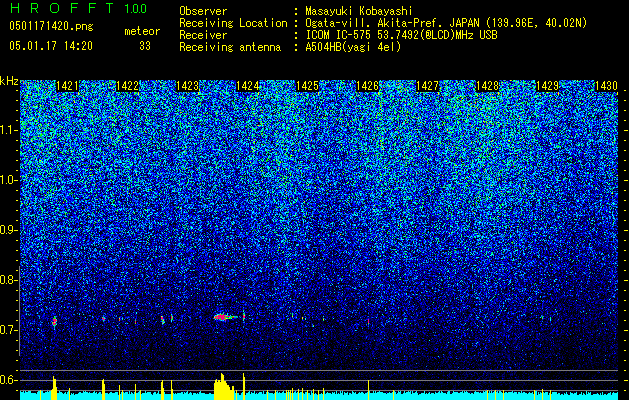This screenshot has width=629, height=400.
Task: Click the Receiving antenna field label
Action: (x=230, y=47)
